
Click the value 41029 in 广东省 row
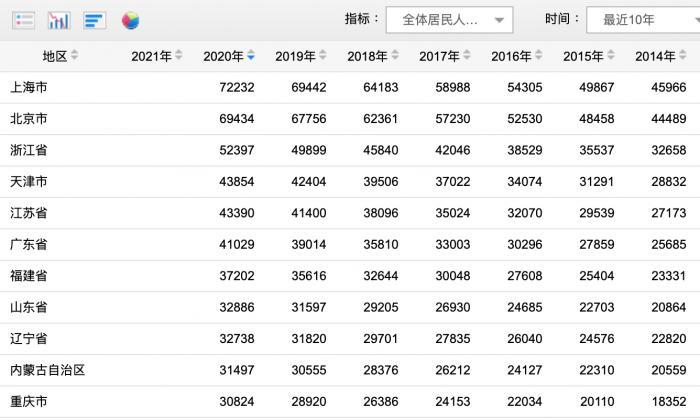[237, 245]
